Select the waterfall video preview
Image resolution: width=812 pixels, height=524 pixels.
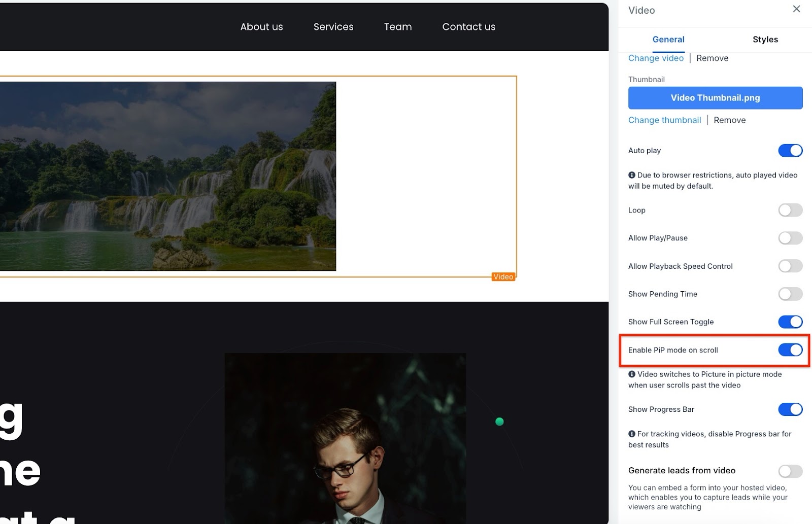(x=167, y=176)
